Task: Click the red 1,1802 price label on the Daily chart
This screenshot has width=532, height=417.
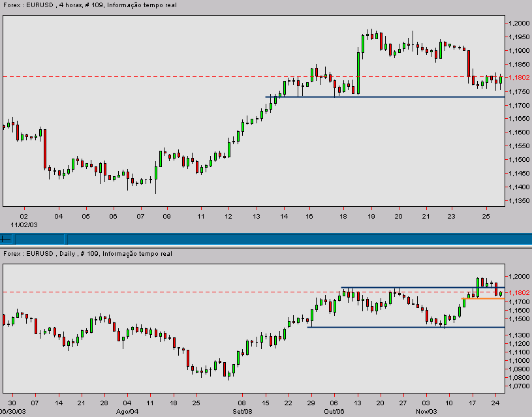Action: [519, 292]
